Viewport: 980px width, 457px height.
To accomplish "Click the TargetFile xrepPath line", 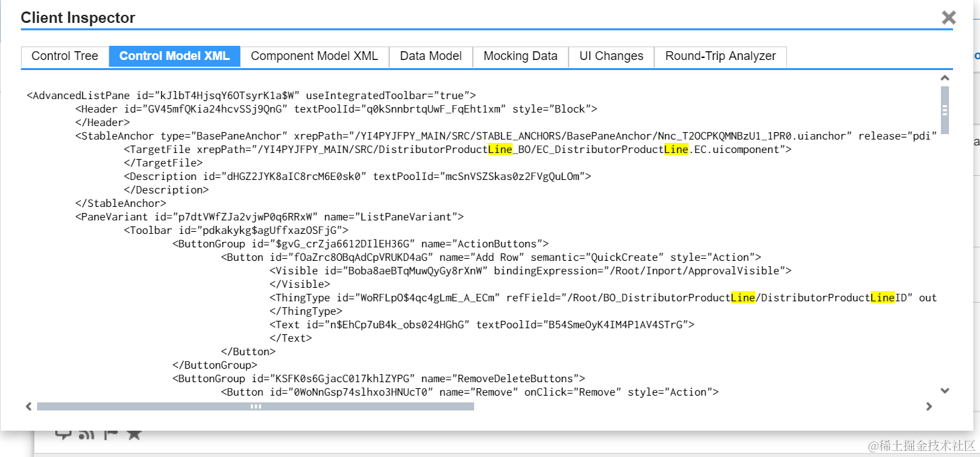I will [x=458, y=150].
